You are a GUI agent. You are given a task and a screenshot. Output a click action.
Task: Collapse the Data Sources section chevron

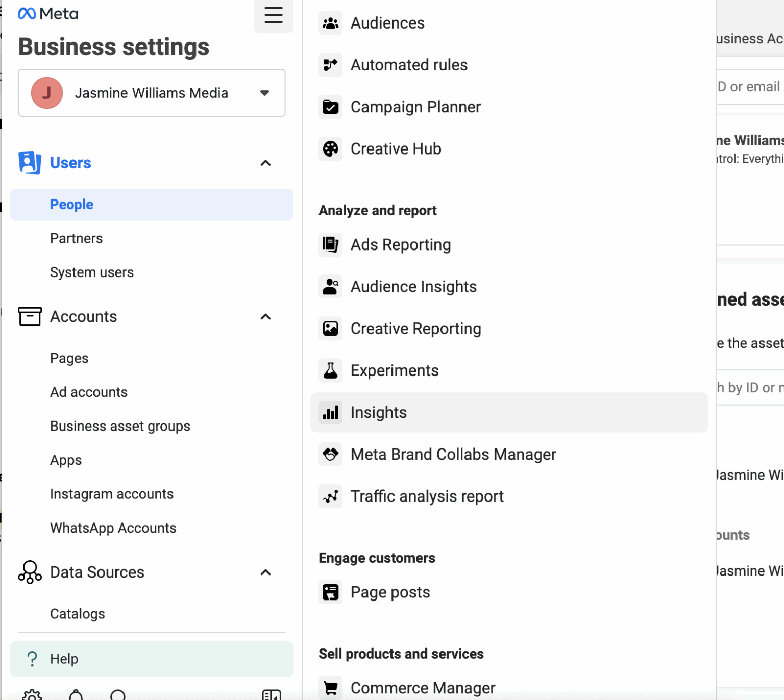pos(265,572)
